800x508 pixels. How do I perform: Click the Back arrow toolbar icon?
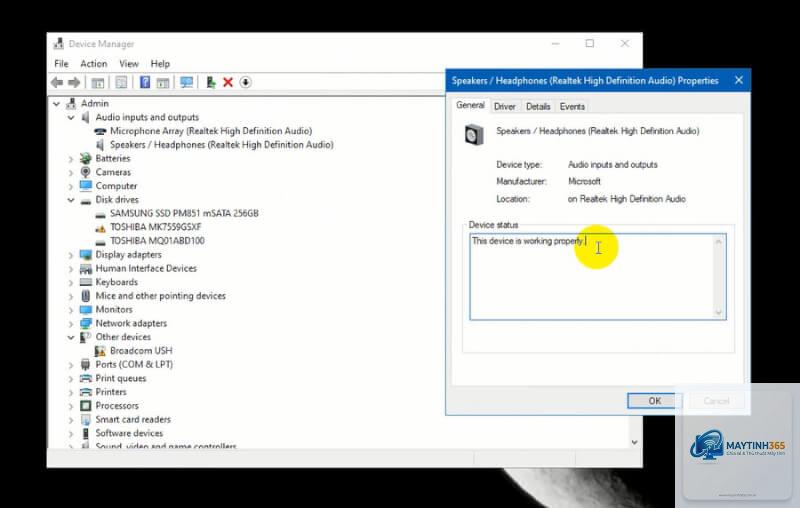(57, 82)
